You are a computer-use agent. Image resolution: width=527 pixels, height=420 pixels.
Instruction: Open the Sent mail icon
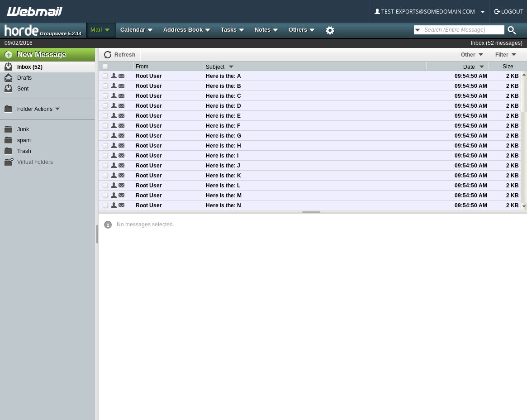tap(8, 88)
